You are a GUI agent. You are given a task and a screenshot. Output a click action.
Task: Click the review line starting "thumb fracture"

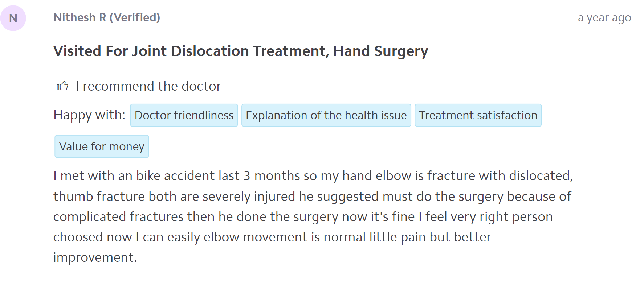(x=312, y=197)
